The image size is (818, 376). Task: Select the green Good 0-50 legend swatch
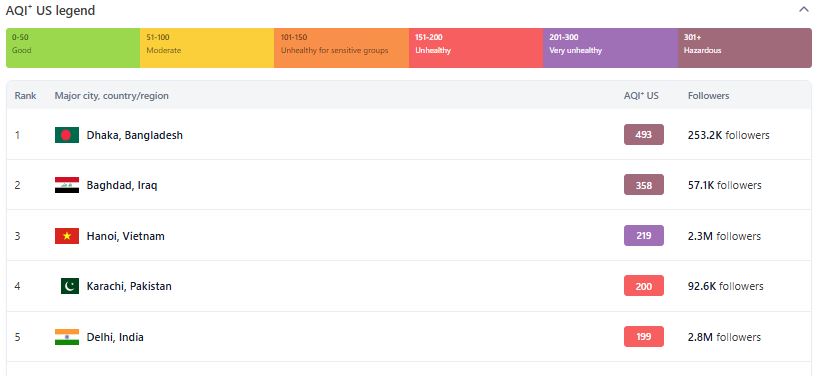coord(73,48)
